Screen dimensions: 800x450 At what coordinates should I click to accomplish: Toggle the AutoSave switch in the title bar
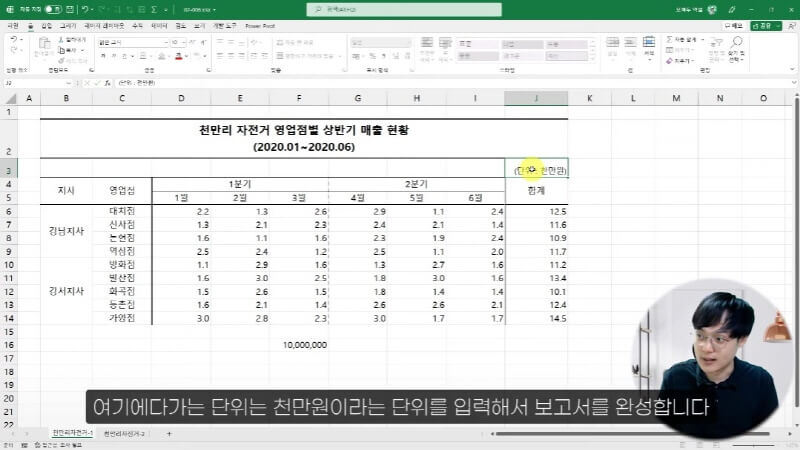(53, 9)
